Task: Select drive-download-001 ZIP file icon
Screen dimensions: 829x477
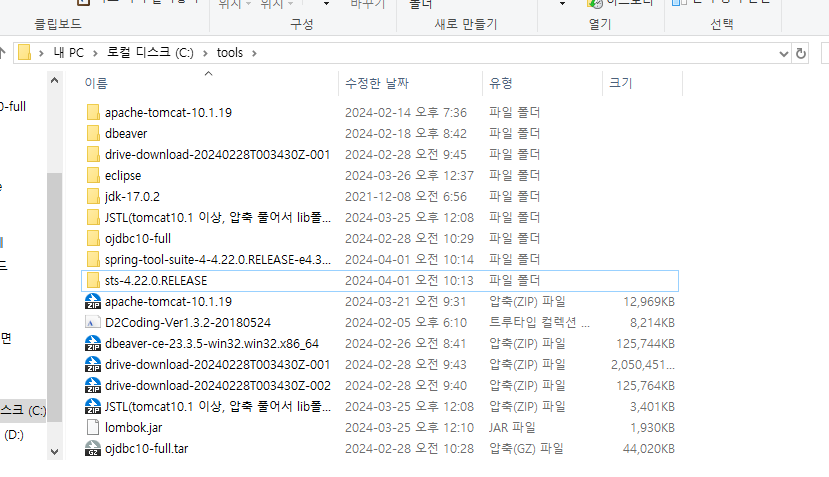Action: coord(93,364)
